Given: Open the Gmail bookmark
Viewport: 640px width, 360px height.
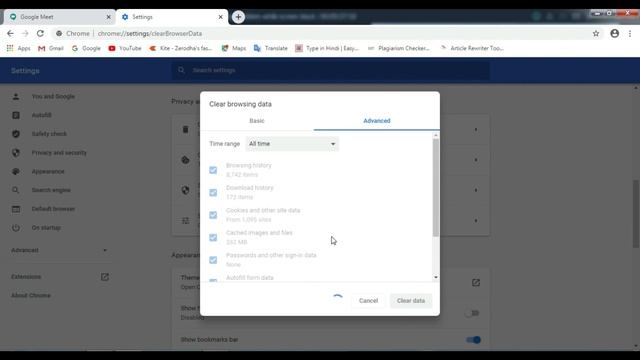Looking at the screenshot, I should (x=51, y=48).
